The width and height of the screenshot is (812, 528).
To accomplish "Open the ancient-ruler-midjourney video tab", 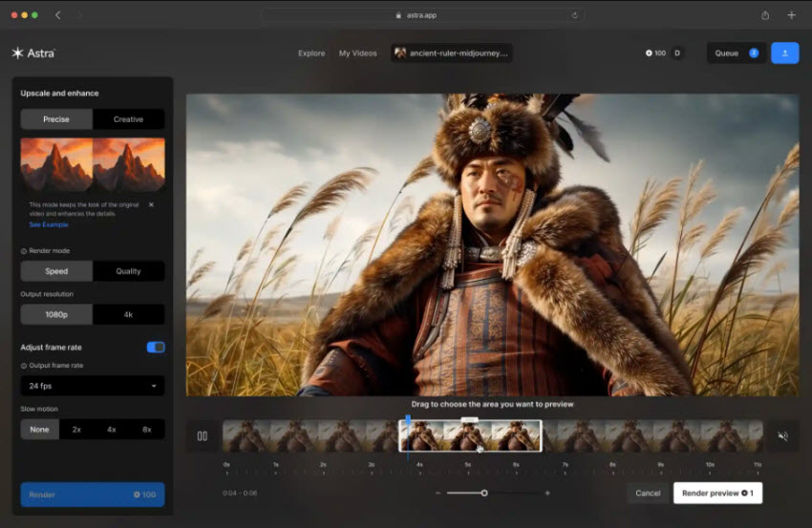I will [x=451, y=53].
